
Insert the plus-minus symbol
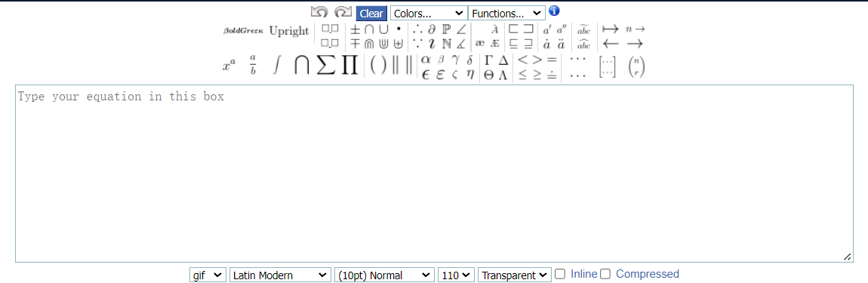[x=356, y=30]
